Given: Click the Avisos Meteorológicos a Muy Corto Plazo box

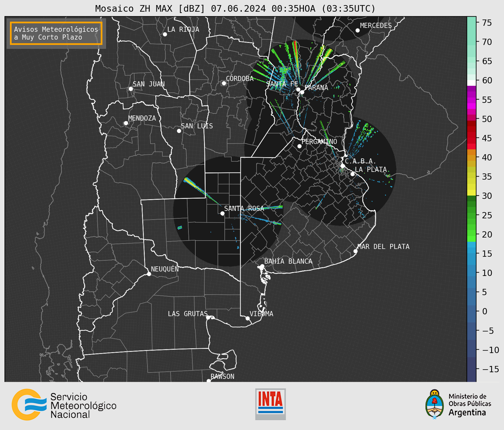Looking at the screenshot, I should point(56,33).
